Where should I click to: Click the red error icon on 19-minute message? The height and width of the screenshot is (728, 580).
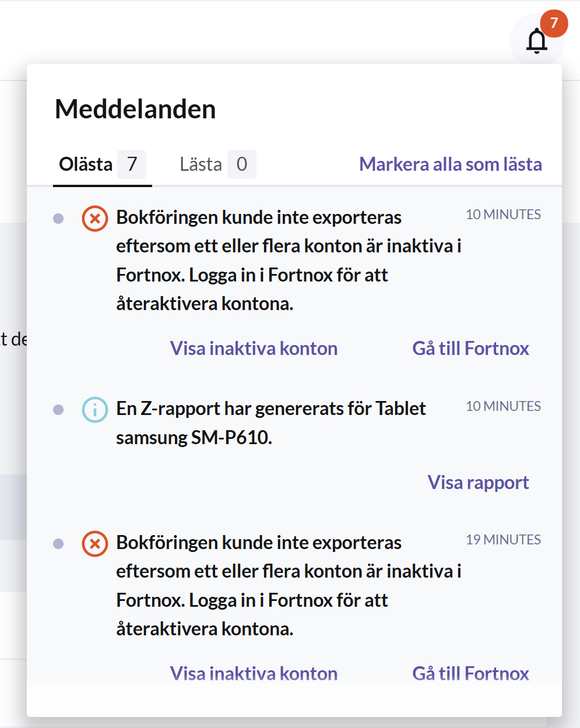94,544
